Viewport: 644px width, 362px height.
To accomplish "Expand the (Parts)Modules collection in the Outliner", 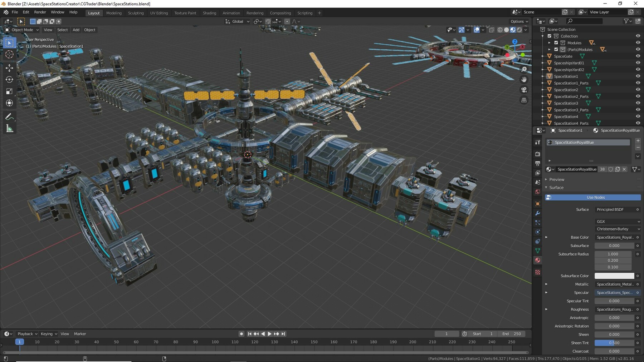I will [550, 49].
